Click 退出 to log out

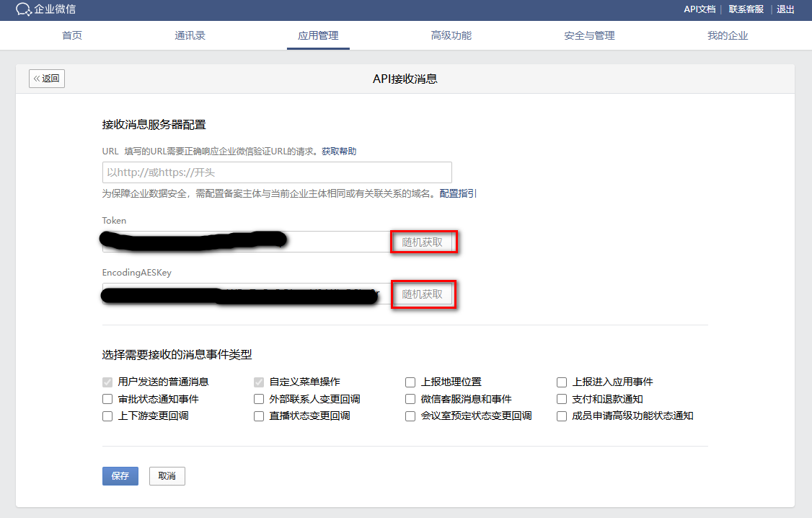[785, 9]
